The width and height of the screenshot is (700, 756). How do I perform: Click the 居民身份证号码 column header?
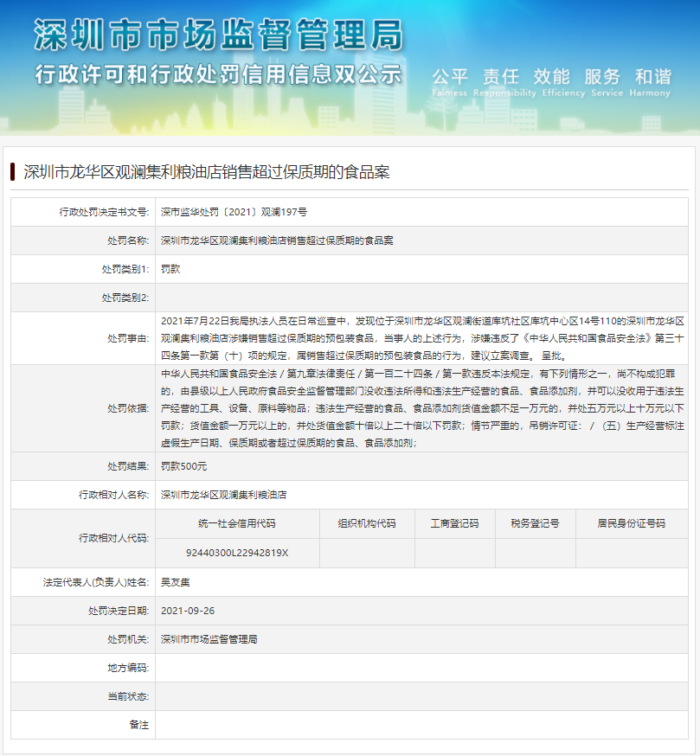[x=632, y=523]
